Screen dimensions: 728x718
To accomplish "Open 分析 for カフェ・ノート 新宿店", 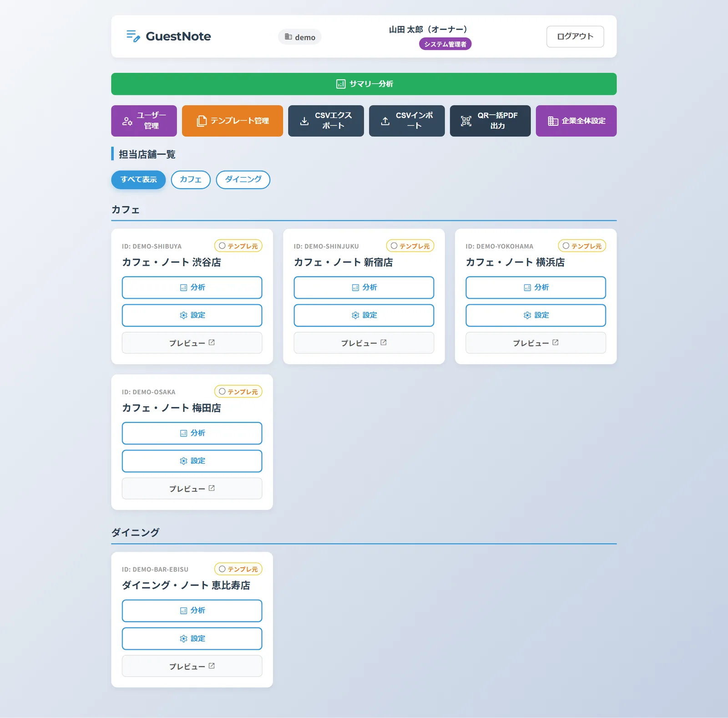I will tap(364, 287).
